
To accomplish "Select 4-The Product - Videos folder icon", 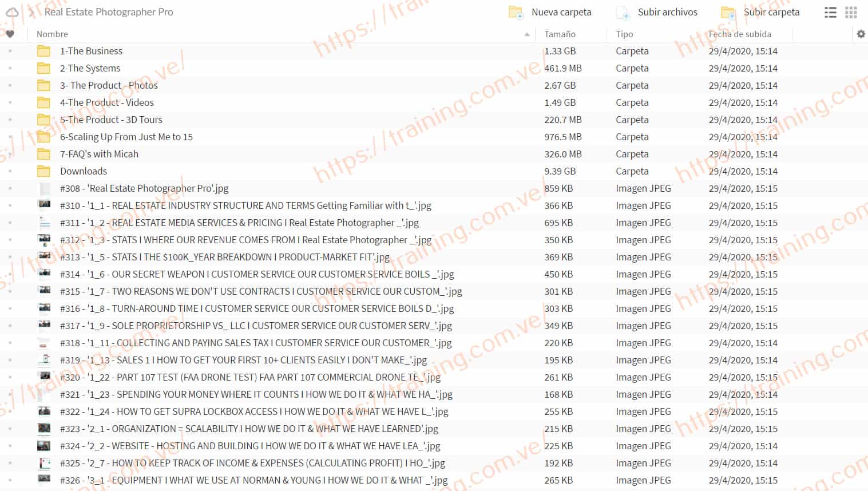I will (43, 102).
